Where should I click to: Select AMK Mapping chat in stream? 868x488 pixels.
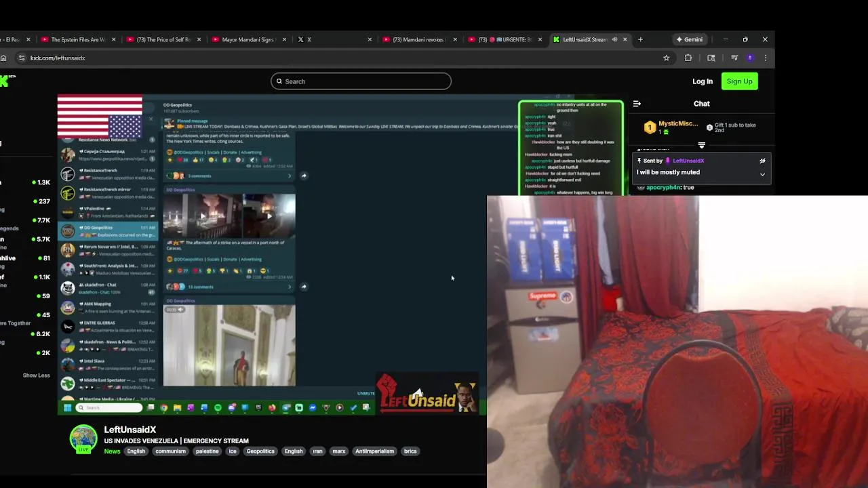tap(108, 307)
